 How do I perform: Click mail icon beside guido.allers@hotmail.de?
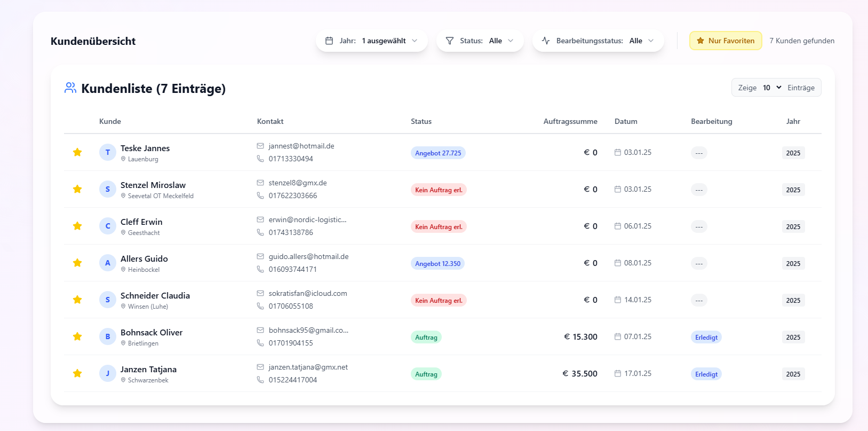click(260, 256)
